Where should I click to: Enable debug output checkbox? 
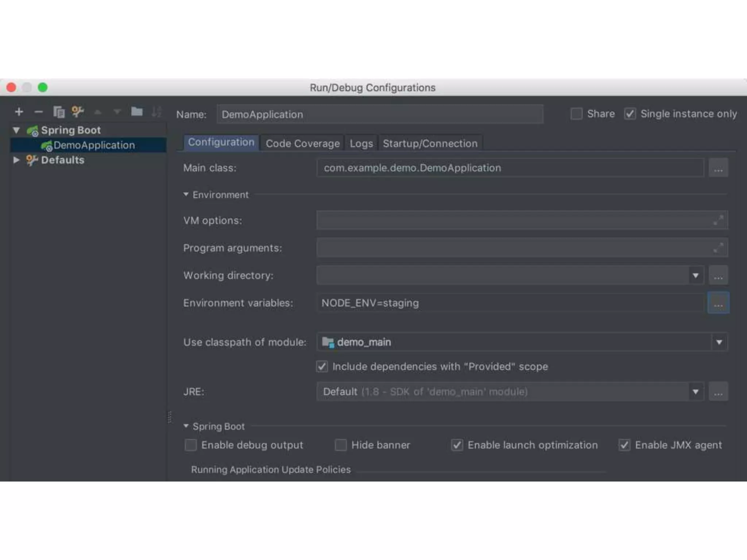click(191, 445)
